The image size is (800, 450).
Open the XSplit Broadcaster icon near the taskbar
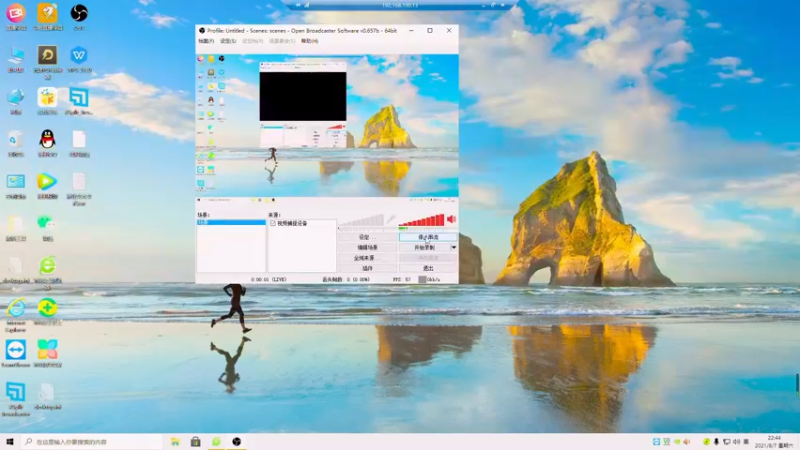point(15,392)
